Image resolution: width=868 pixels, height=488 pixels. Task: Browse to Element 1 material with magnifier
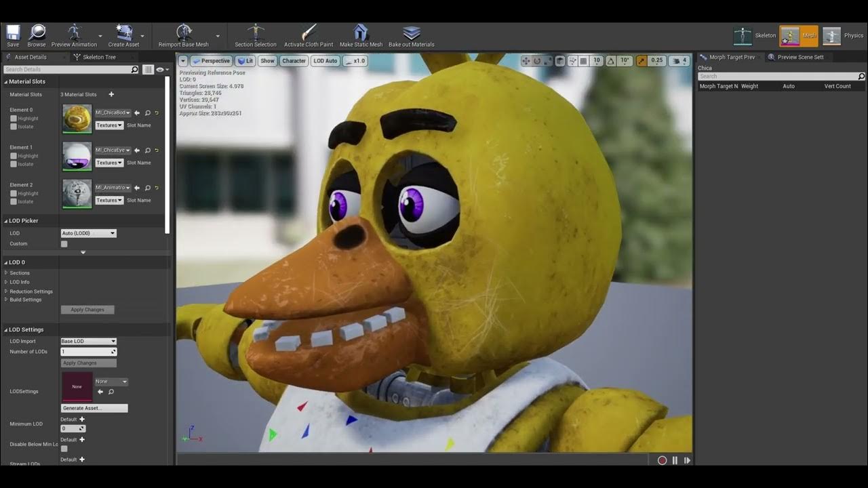[x=147, y=150]
